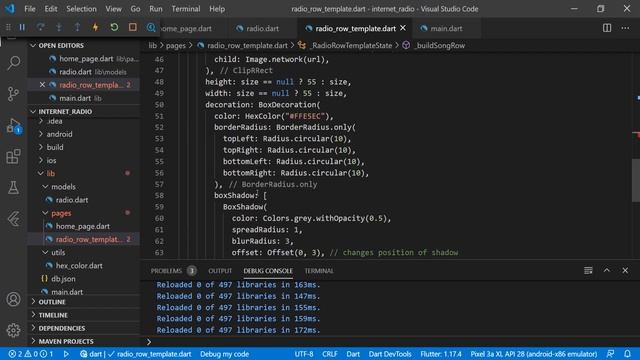Open the File menu
Image resolution: width=640 pixels, height=360 pixels.
click(x=30, y=9)
